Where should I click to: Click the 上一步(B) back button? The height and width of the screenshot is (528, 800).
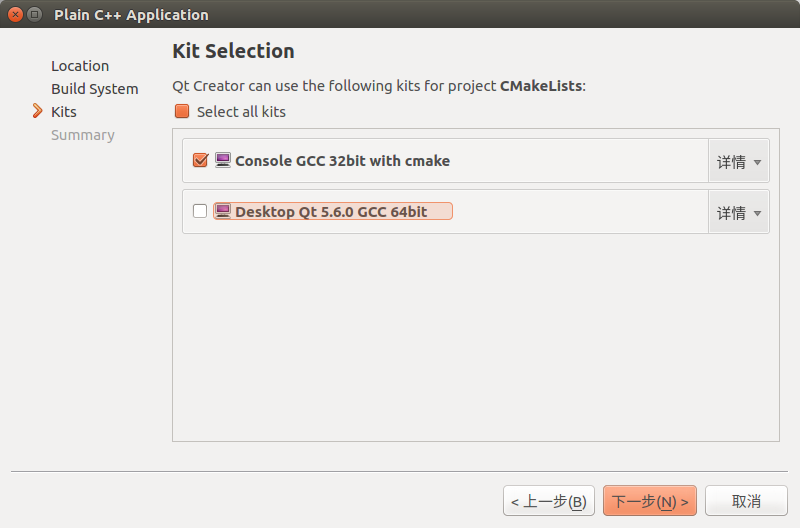coord(549,501)
